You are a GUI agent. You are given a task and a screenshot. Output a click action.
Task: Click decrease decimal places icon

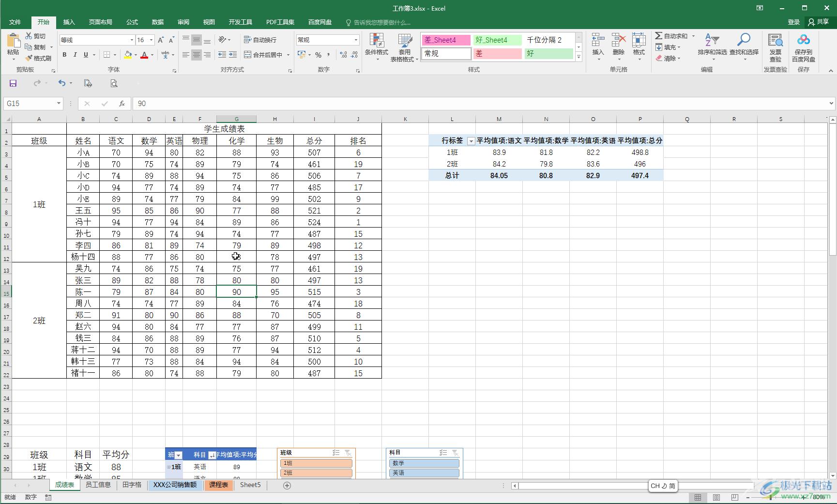coord(354,55)
